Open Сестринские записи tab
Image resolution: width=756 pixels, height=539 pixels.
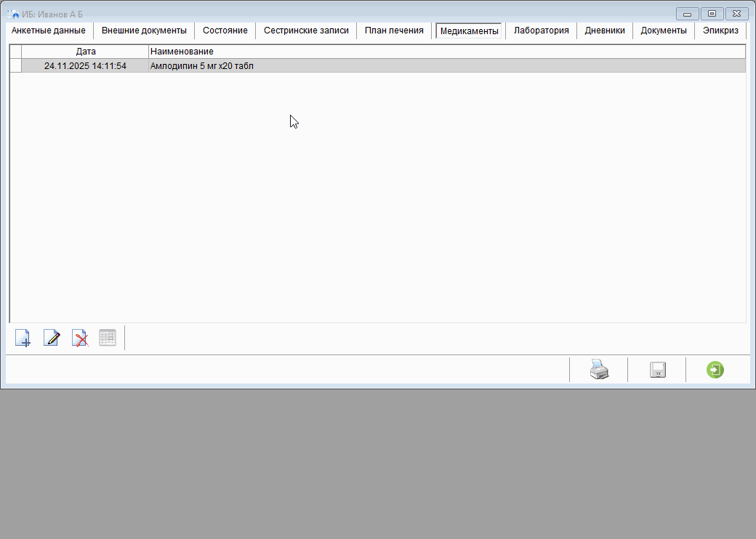[x=306, y=31]
